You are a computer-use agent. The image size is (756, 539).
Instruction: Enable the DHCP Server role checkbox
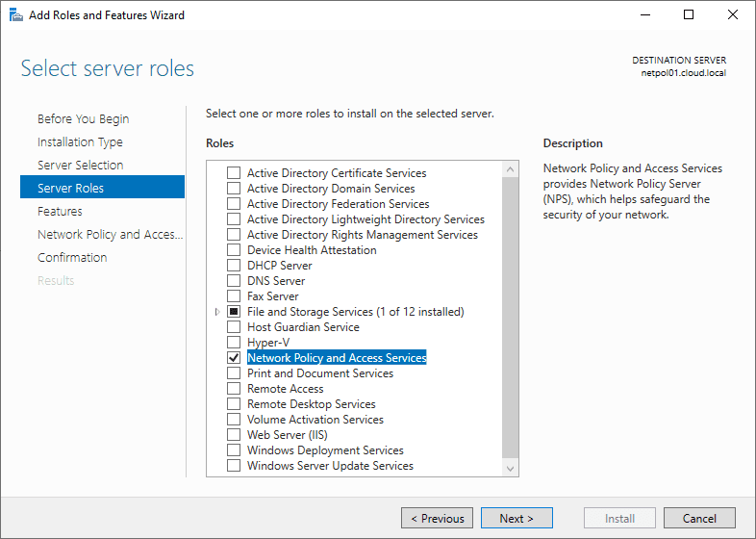(234, 266)
